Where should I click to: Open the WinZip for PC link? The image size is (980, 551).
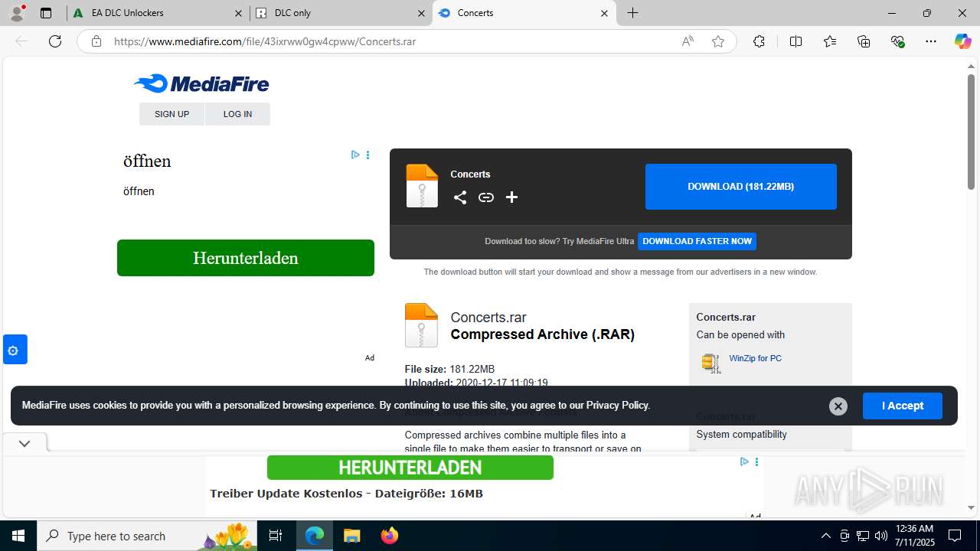755,358
